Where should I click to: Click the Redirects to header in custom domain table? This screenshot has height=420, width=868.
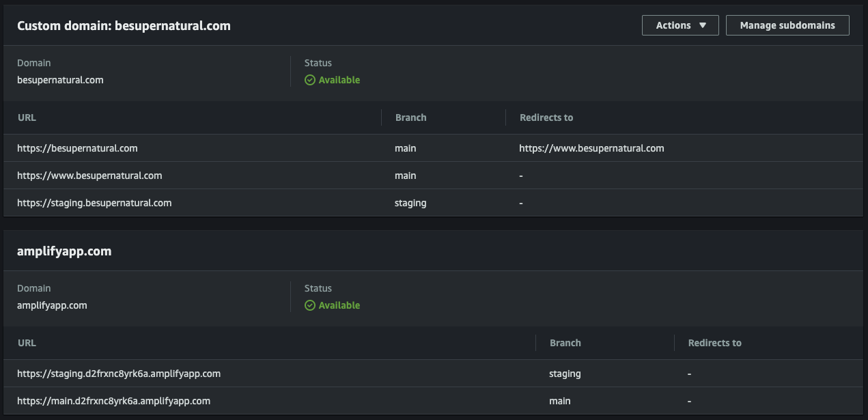(546, 117)
